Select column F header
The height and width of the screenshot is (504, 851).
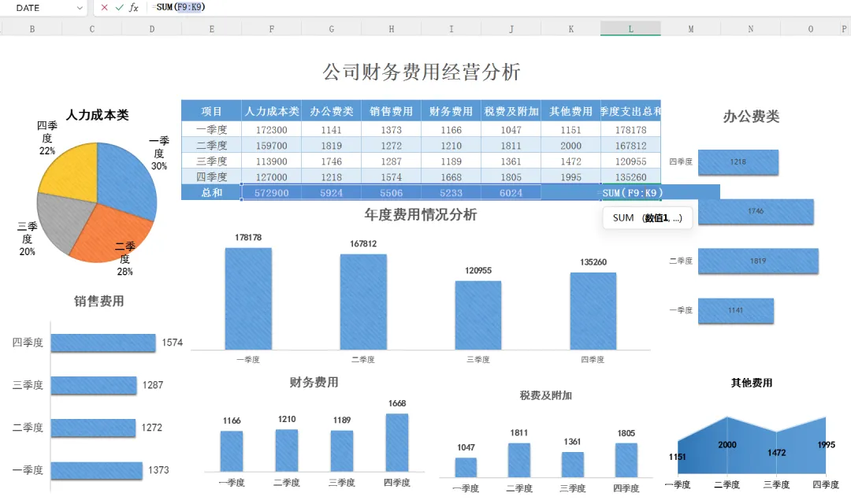pyautogui.click(x=271, y=29)
